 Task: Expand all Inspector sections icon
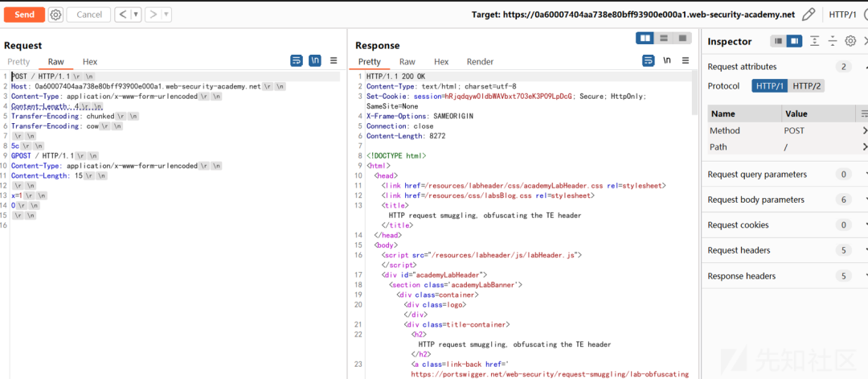coord(814,41)
